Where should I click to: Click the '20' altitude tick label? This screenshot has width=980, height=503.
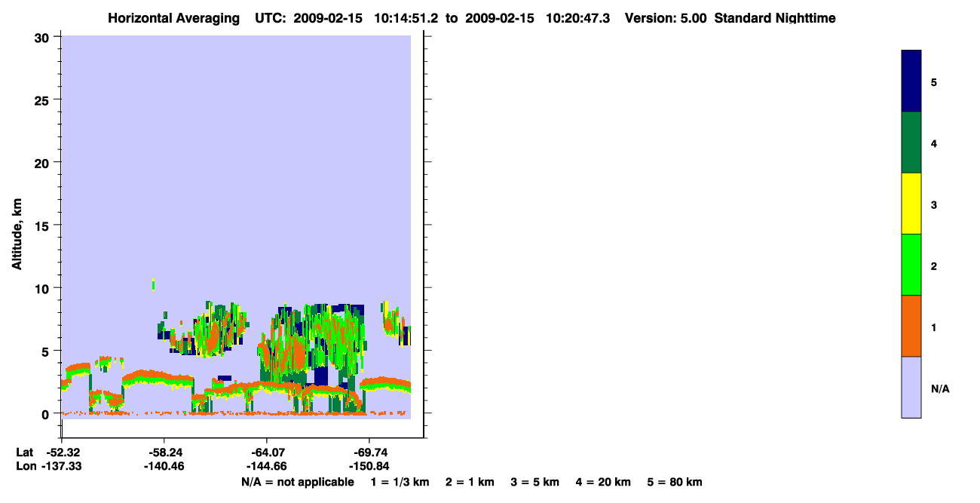[x=44, y=162]
